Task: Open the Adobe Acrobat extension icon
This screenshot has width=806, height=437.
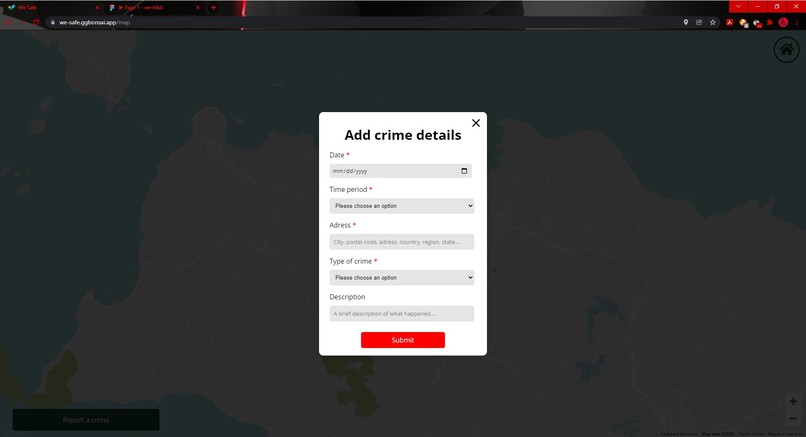Action: [729, 22]
